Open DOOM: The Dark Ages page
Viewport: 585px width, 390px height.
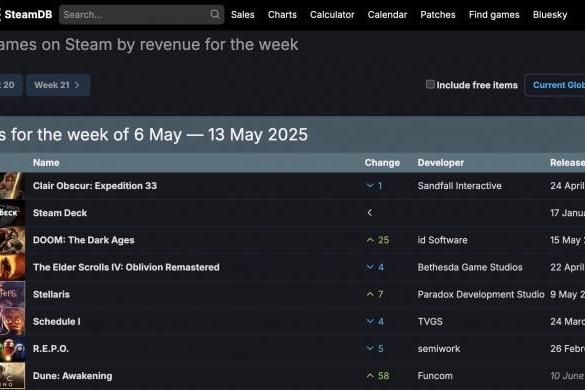pyautogui.click(x=84, y=240)
